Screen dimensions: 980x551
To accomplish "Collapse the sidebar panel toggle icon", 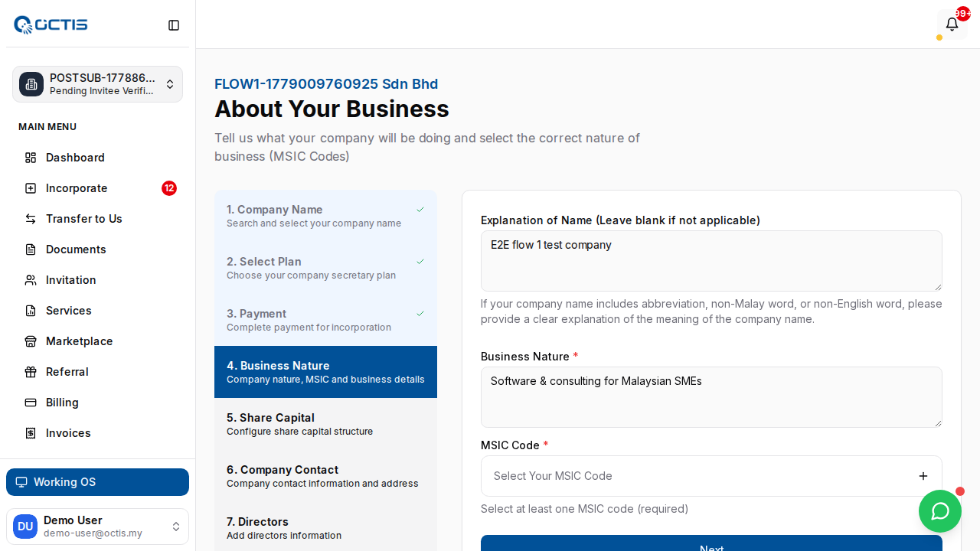I will click(174, 25).
